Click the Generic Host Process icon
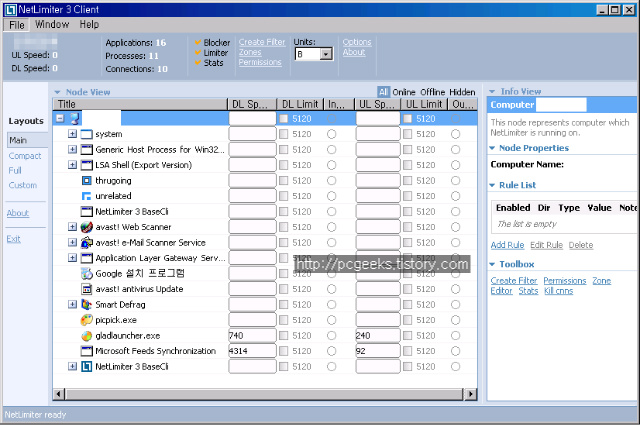The image size is (640, 425). [x=87, y=150]
